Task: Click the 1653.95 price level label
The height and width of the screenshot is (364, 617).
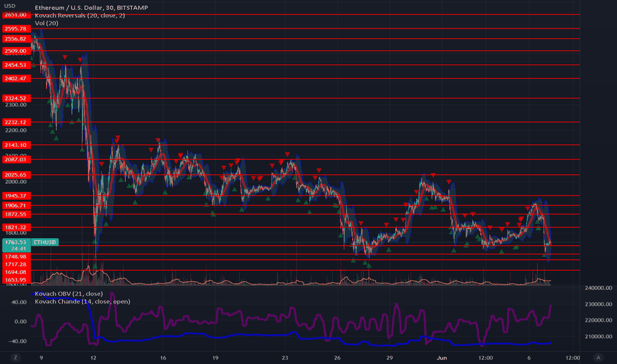Action: point(16,280)
